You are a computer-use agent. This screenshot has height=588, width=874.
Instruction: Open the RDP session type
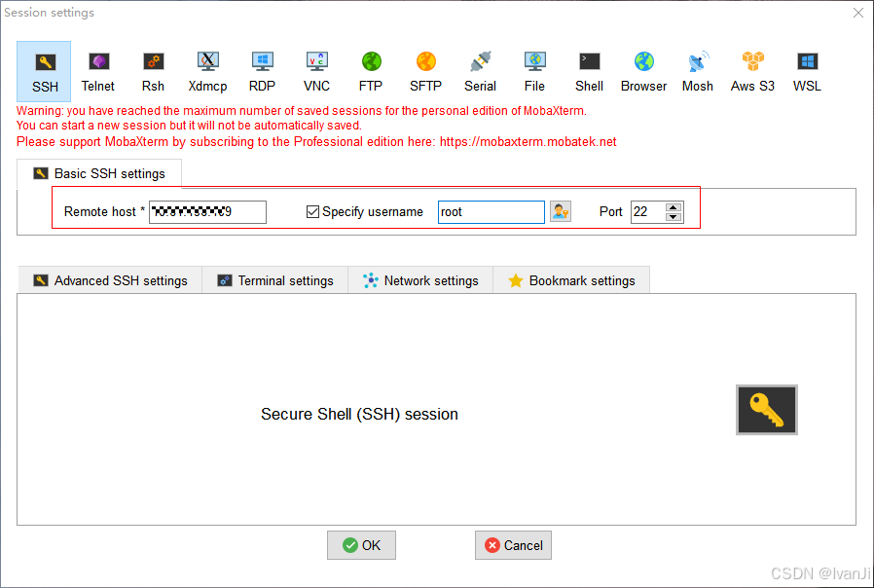pyautogui.click(x=262, y=71)
